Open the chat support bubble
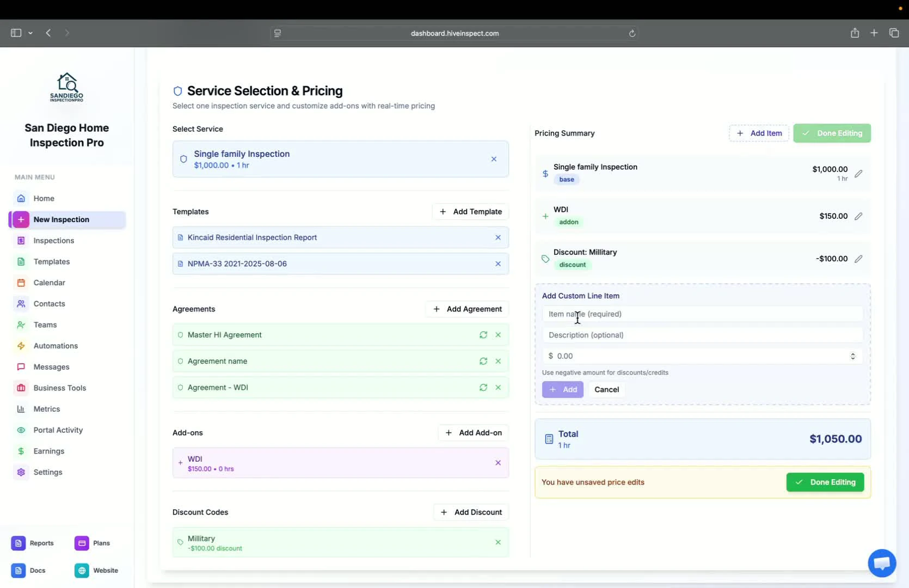The image size is (909, 588). click(882, 563)
